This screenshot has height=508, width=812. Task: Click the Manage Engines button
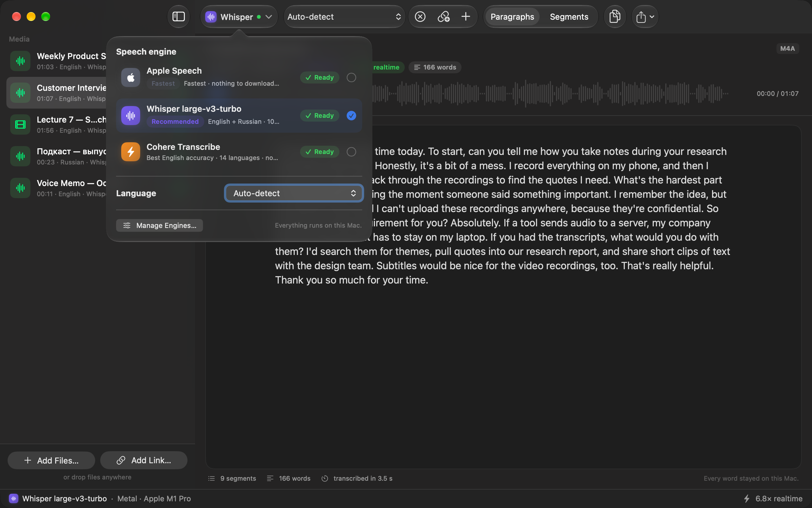tap(159, 225)
